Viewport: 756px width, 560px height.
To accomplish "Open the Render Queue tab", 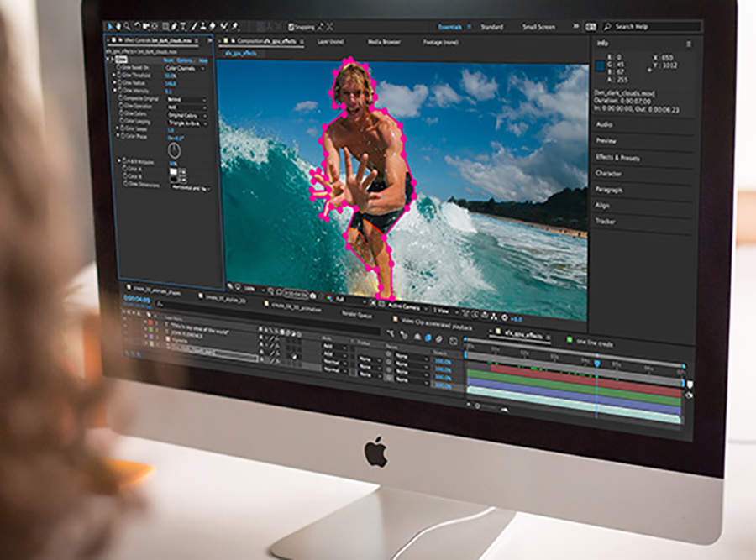I will [356, 314].
